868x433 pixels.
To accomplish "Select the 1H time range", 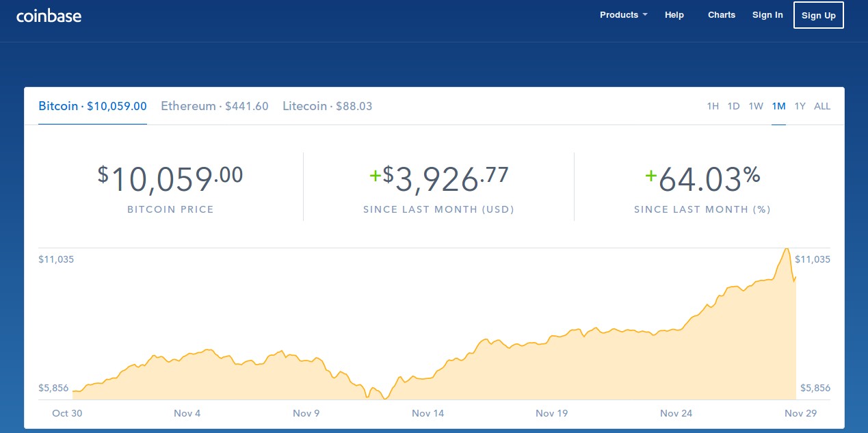I will (713, 106).
